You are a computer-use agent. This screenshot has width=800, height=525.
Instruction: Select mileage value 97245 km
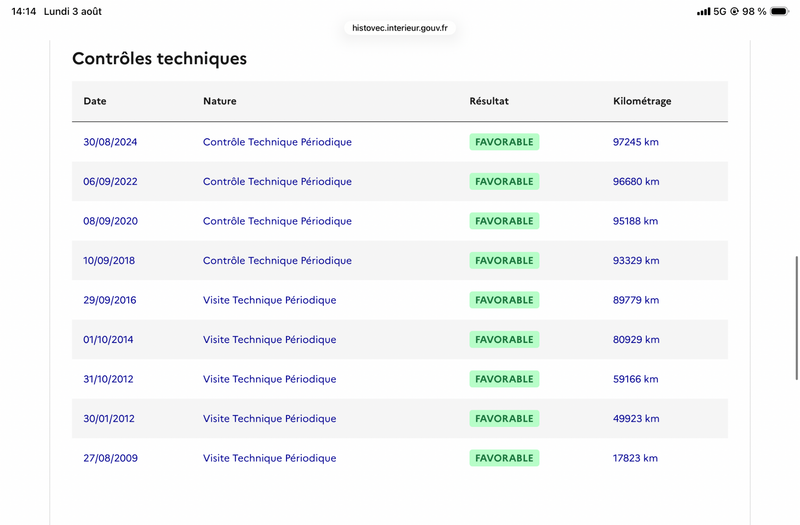coord(636,142)
